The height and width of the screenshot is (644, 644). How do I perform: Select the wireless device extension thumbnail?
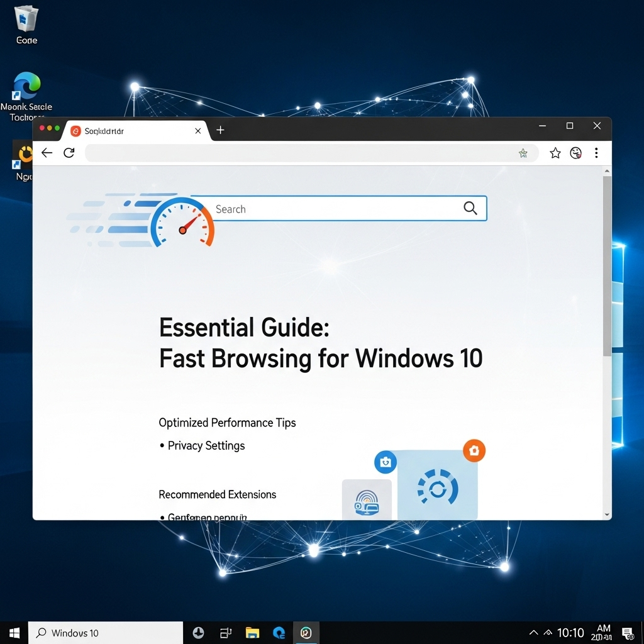click(x=367, y=500)
